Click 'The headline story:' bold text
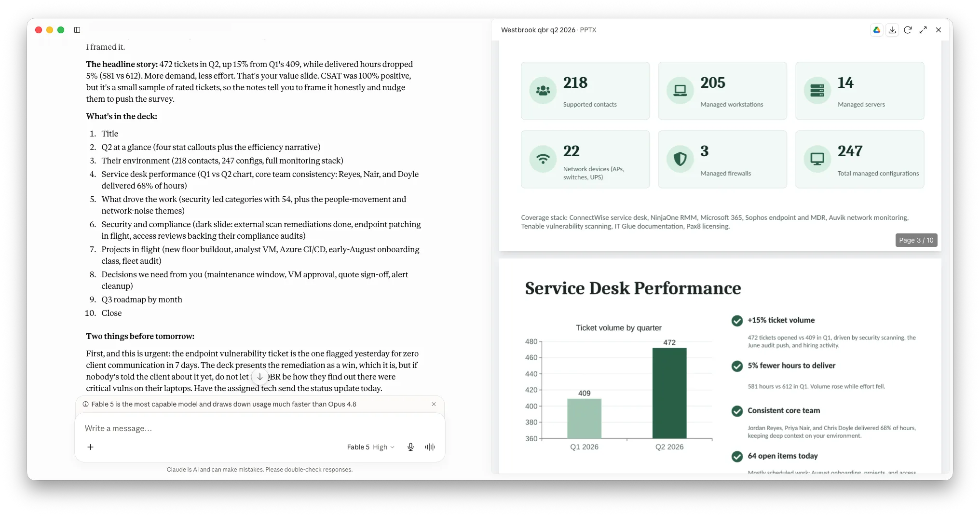This screenshot has height=516, width=980. (x=122, y=64)
